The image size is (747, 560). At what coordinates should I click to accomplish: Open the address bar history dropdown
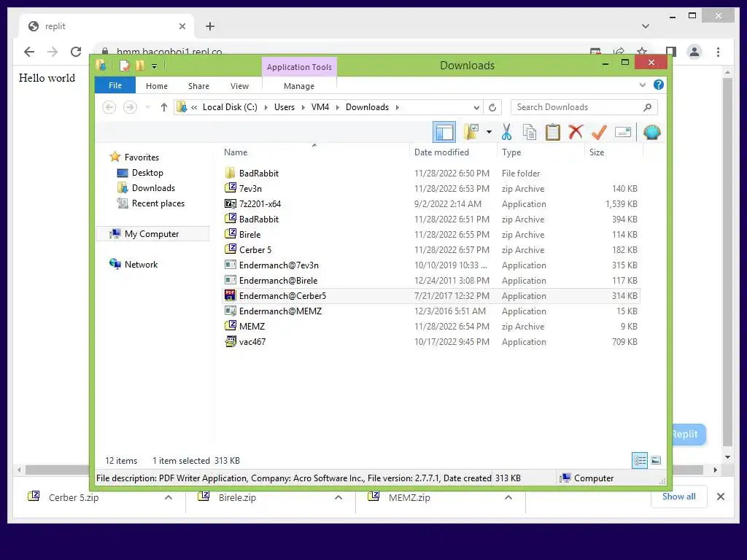click(x=476, y=108)
